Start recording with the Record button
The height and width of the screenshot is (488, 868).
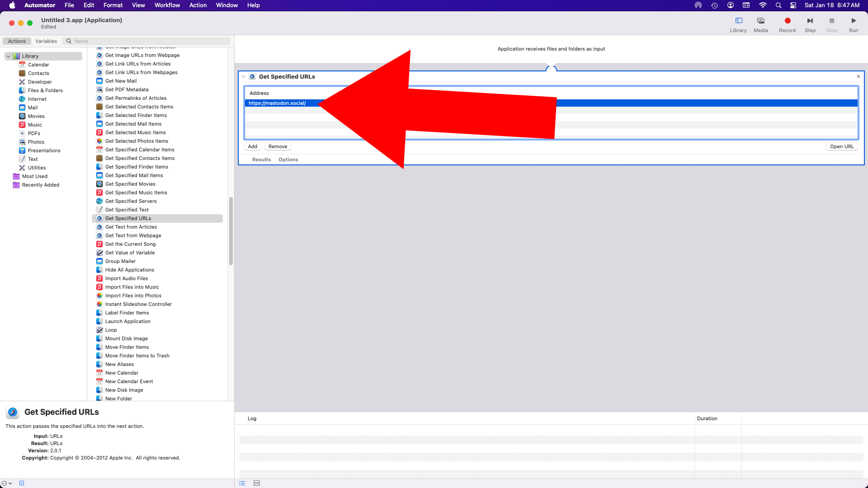coord(787,21)
